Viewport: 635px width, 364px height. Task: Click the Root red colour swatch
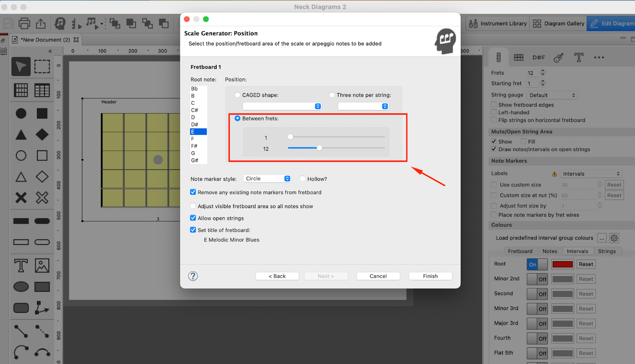click(562, 264)
